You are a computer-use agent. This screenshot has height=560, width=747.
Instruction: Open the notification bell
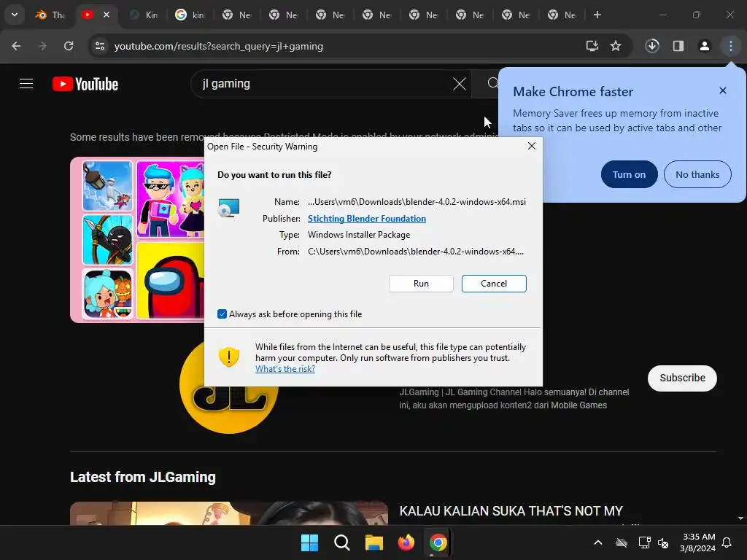coord(727,542)
